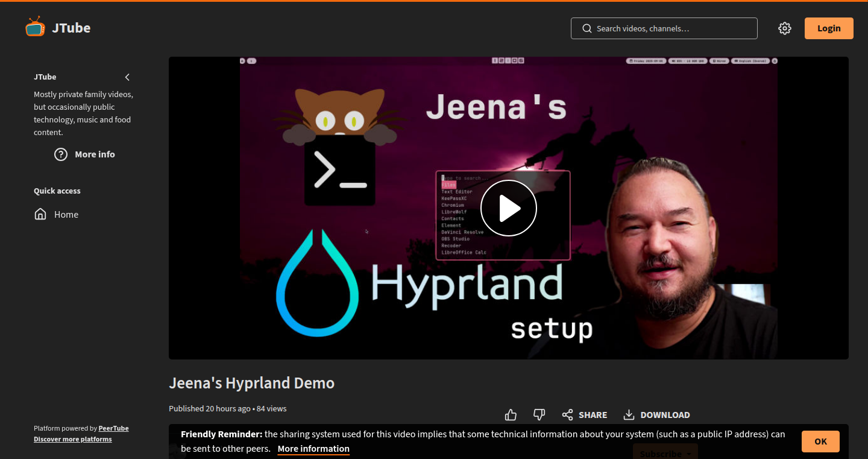Click the search magnifier icon
Screen dimensions: 868x459
point(587,28)
